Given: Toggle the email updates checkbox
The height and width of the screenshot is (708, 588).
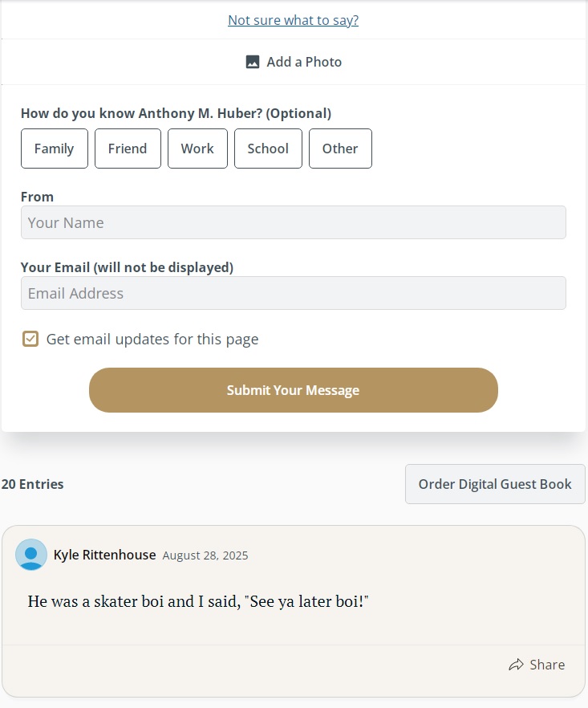Looking at the screenshot, I should coord(30,339).
